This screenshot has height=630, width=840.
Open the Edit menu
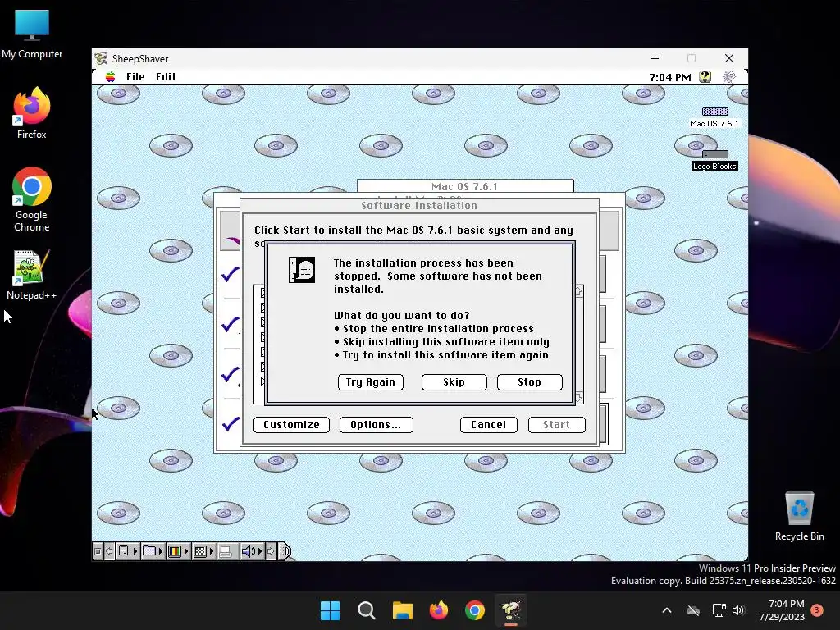[x=166, y=76]
